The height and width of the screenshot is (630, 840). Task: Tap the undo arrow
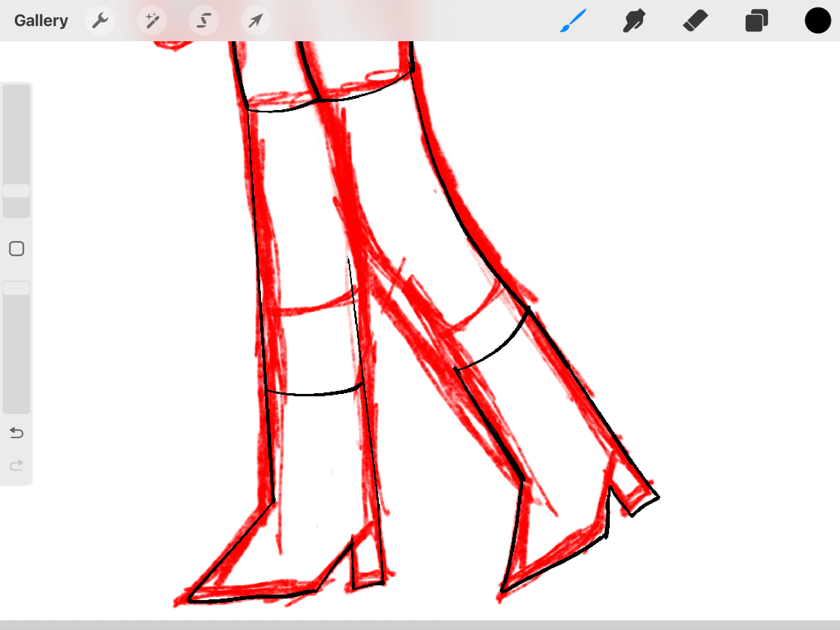pos(16,433)
